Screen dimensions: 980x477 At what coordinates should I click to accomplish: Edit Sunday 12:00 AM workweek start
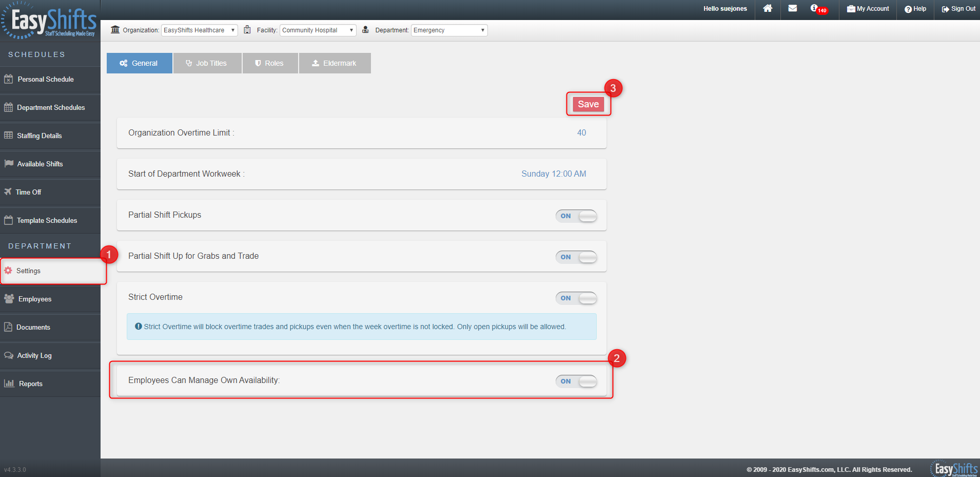click(x=554, y=174)
